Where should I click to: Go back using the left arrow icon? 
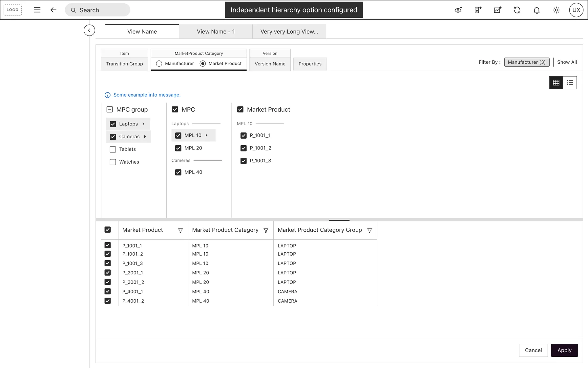(53, 10)
